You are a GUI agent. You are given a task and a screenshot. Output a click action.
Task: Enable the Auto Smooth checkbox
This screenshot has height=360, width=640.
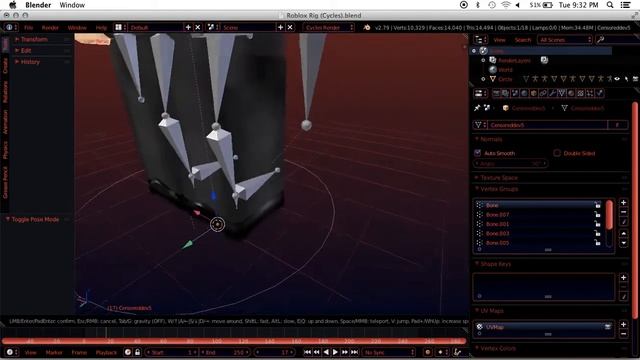[477, 153]
